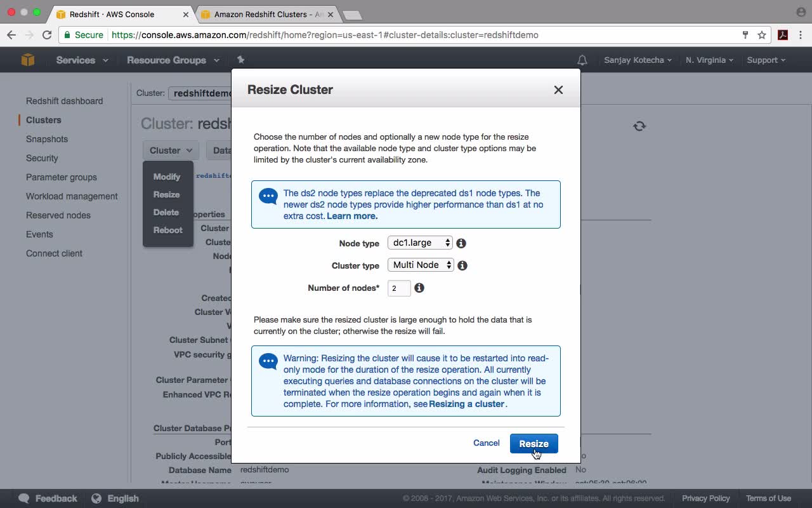Open the N. Virginia region menu
The width and height of the screenshot is (812, 508).
(x=709, y=60)
